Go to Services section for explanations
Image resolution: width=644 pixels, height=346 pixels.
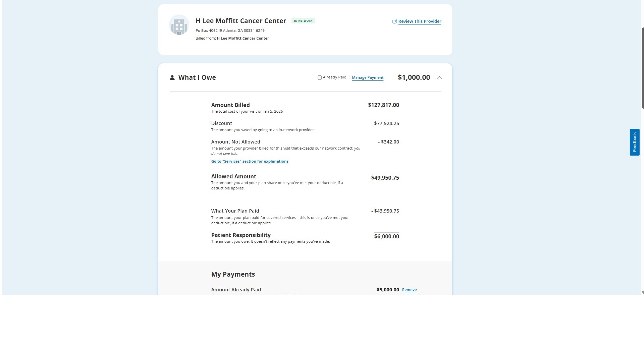tap(250, 161)
